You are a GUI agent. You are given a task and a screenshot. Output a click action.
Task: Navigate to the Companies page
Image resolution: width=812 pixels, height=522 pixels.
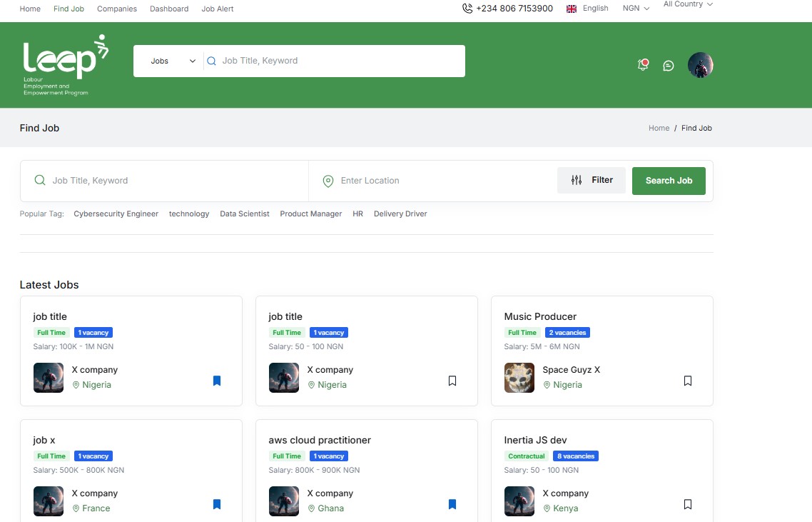tap(116, 9)
